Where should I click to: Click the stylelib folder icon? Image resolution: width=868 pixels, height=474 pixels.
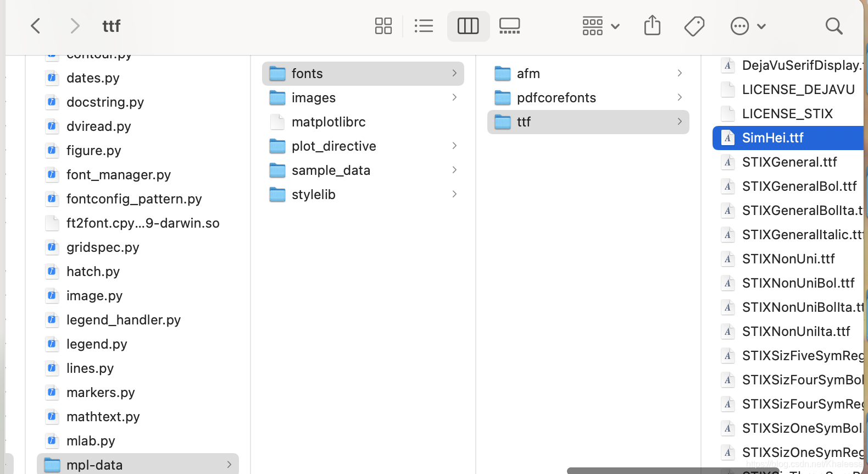tap(277, 195)
